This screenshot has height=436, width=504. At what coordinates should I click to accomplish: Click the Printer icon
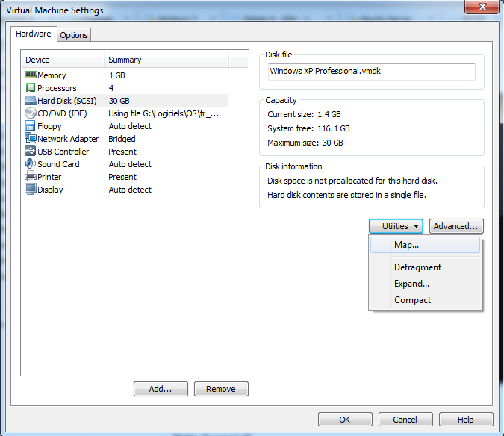(31, 177)
